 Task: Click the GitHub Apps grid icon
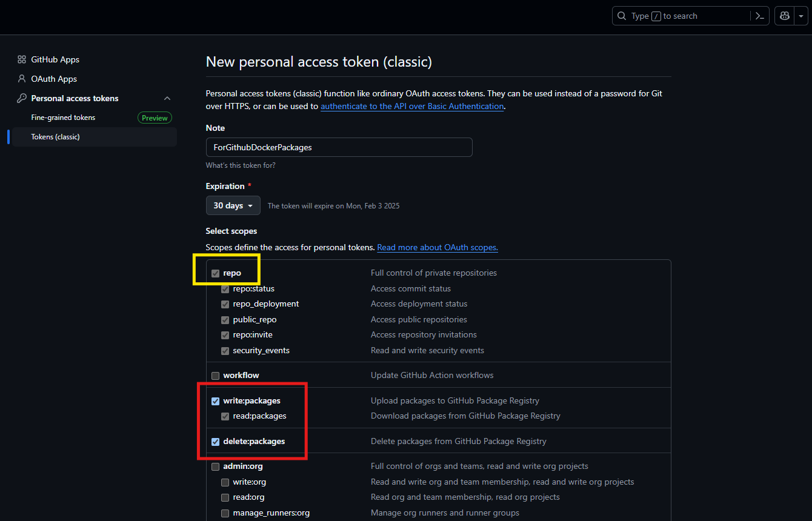pos(22,59)
